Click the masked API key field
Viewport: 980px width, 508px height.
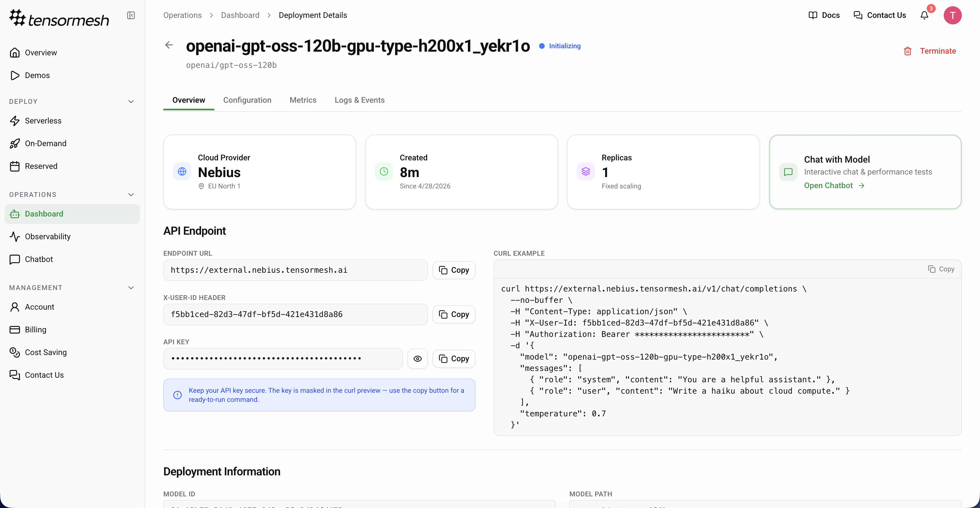click(283, 358)
